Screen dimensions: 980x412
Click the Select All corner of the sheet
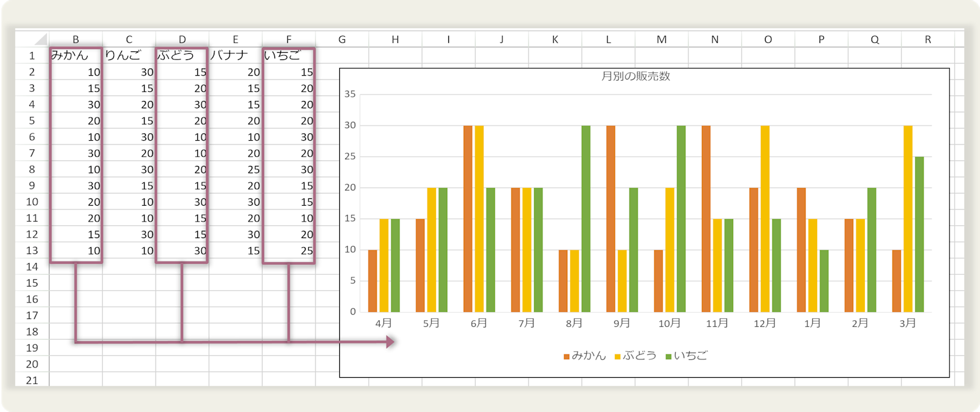coord(40,40)
